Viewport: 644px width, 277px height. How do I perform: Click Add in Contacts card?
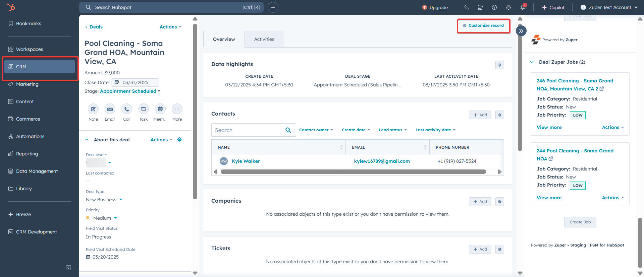click(480, 115)
